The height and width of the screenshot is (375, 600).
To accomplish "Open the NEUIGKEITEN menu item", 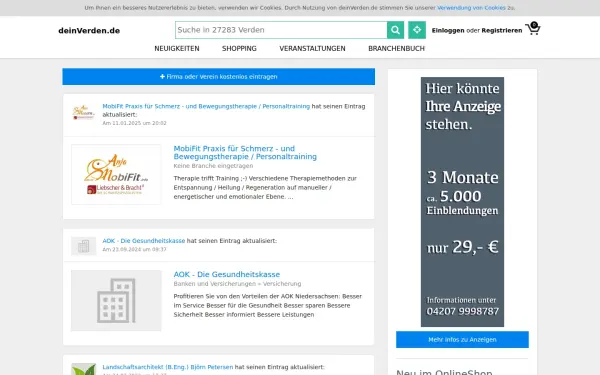I will click(x=177, y=49).
